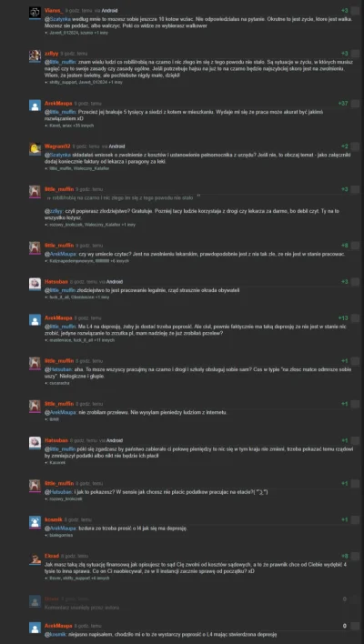This screenshot has width=364, height=644.
Task: Toggle plus vote on kosmik's +1 comment
Action: (x=356, y=520)
